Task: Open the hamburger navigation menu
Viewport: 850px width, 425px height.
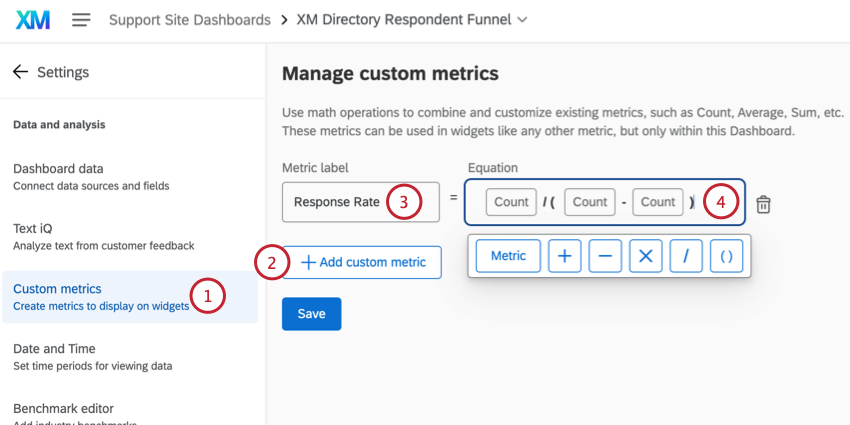Action: 81,20
